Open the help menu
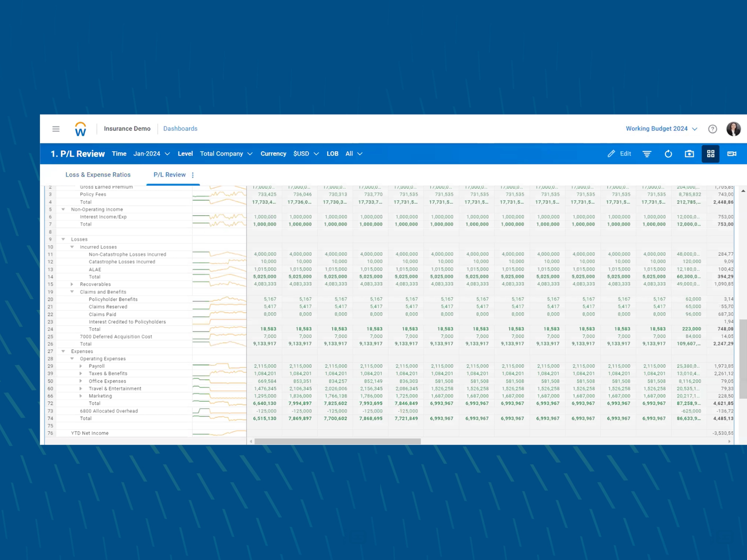The width and height of the screenshot is (747, 560). coord(712,128)
